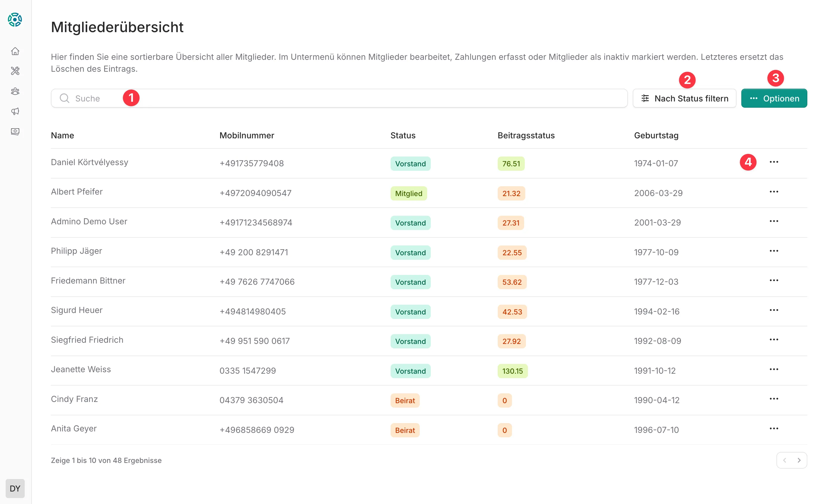
Task: Open the members group sidebar icon
Action: tap(15, 91)
